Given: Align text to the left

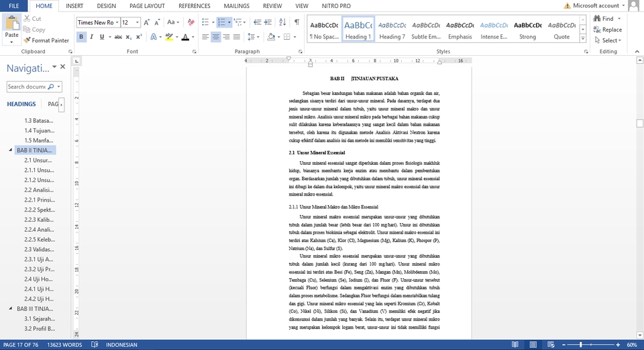Looking at the screenshot, I should [x=205, y=37].
